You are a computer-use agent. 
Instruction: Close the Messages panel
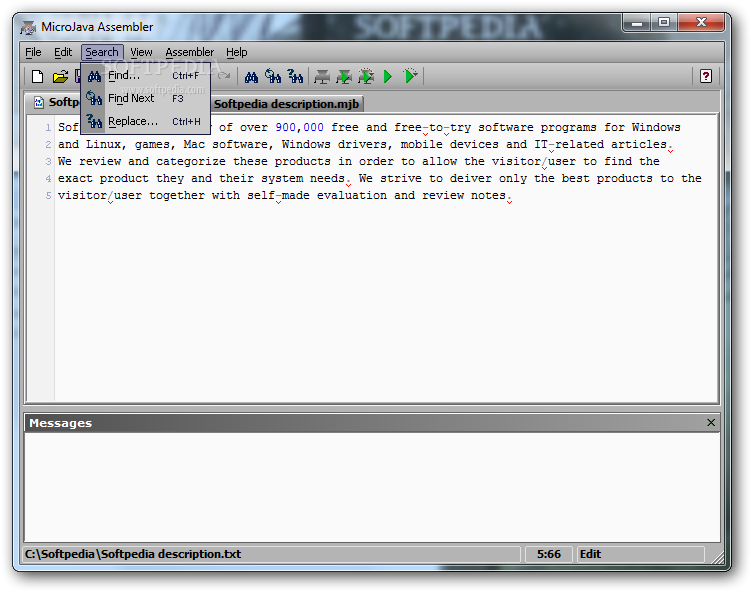tap(711, 423)
